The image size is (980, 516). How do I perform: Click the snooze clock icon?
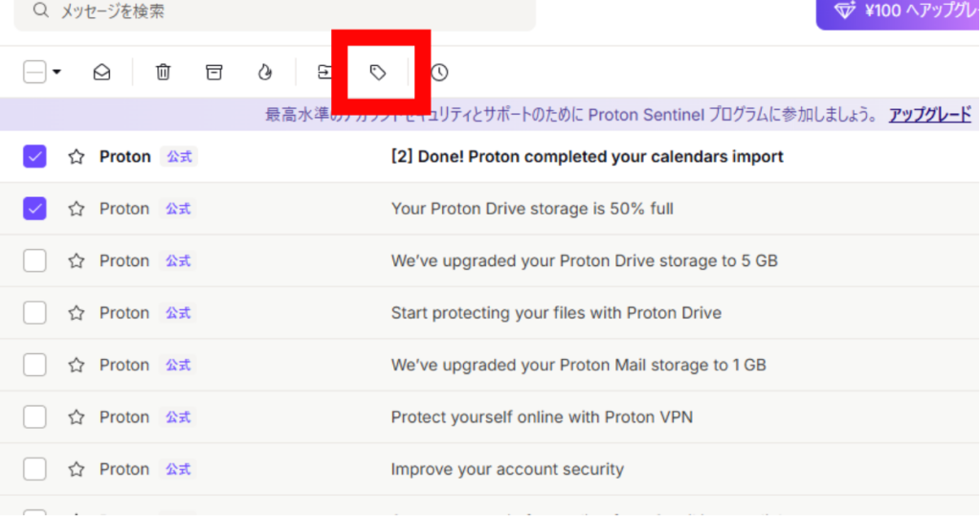(x=439, y=73)
